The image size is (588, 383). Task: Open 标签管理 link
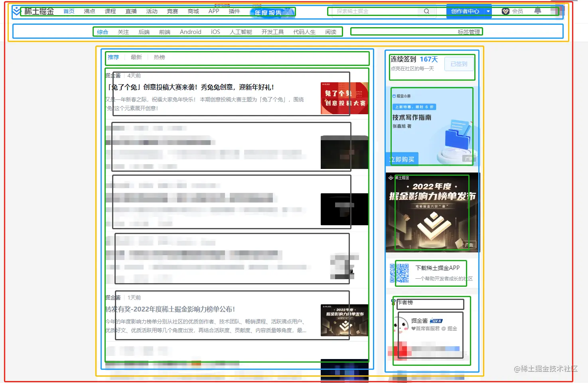(x=469, y=32)
